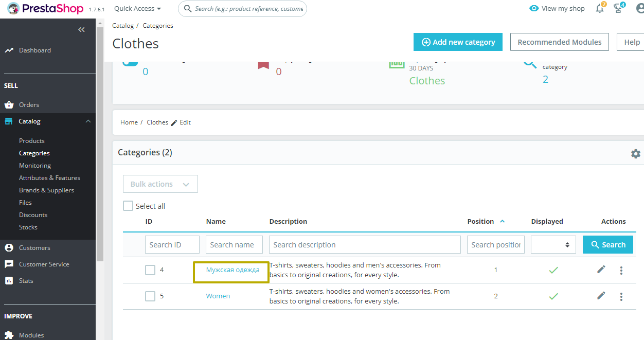Open the trophy merchant expertise icon

click(x=619, y=8)
